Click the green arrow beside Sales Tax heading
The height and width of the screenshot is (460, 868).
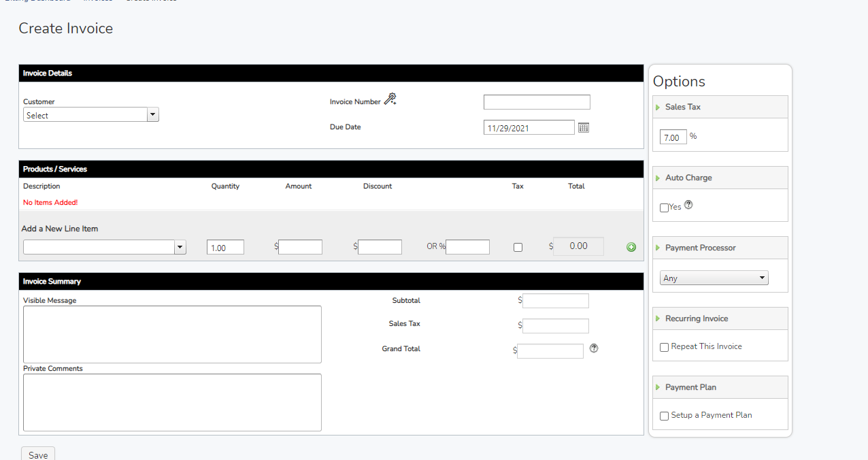[658, 108]
